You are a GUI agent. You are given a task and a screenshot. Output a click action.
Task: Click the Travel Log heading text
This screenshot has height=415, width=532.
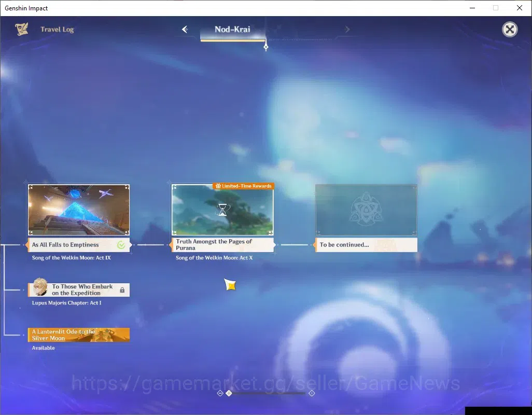[57, 30]
